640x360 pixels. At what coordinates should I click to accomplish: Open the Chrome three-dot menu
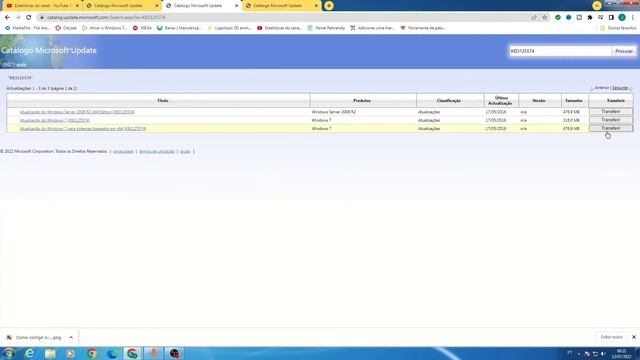point(633,18)
